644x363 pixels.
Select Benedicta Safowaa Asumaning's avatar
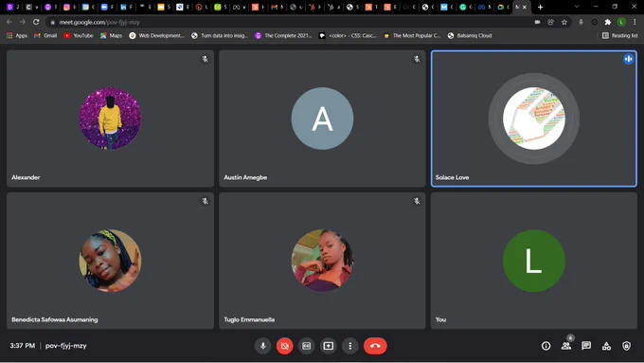[110, 261]
